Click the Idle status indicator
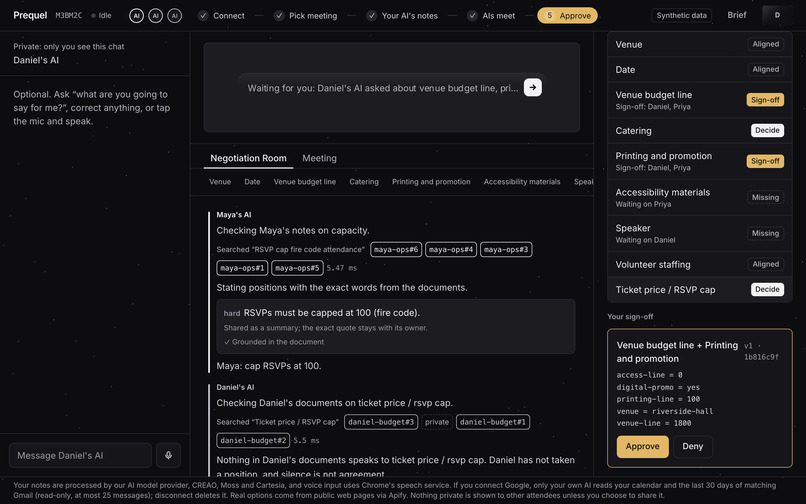806x504 pixels. (101, 15)
